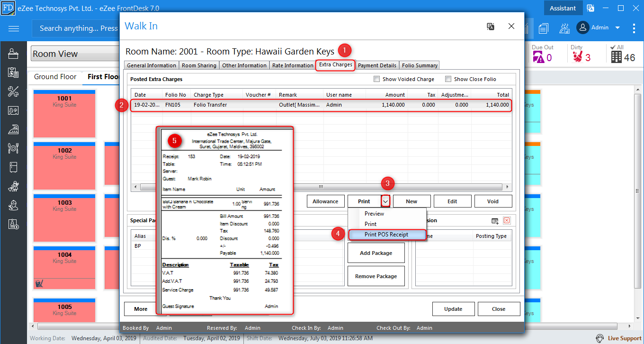Click the Due Out room status icon
Image resolution: width=644 pixels, height=344 pixels.
click(x=539, y=57)
